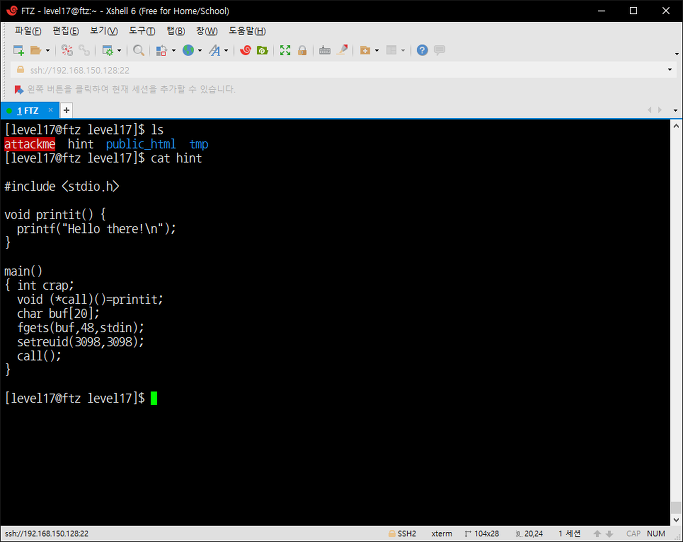
Task: Click the address bar lock icon
Action: tap(20, 70)
